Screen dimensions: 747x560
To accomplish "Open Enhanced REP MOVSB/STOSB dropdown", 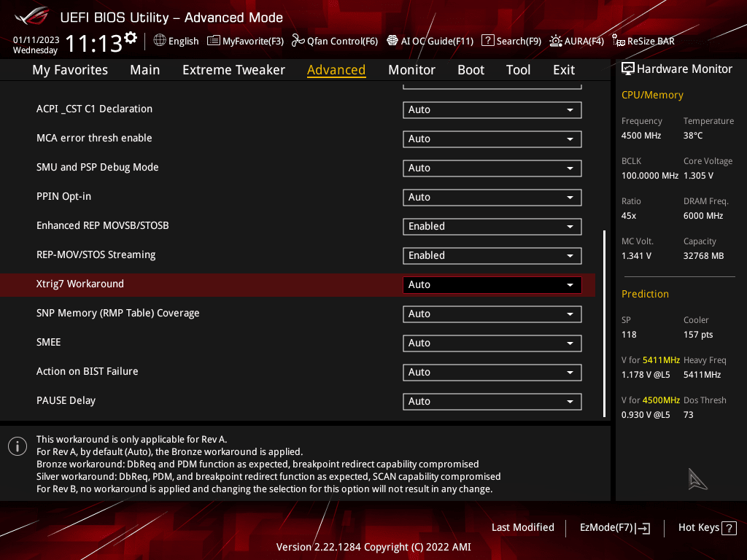I will point(492,226).
